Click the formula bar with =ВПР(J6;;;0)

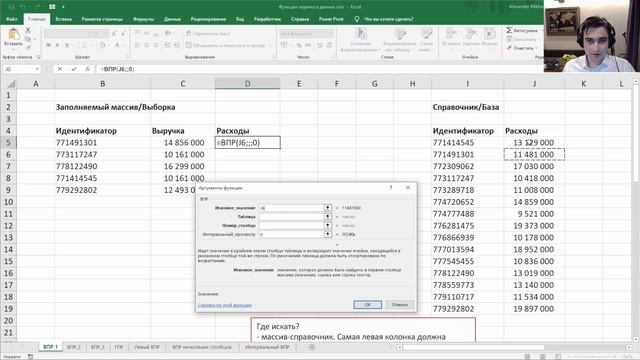(x=320, y=69)
